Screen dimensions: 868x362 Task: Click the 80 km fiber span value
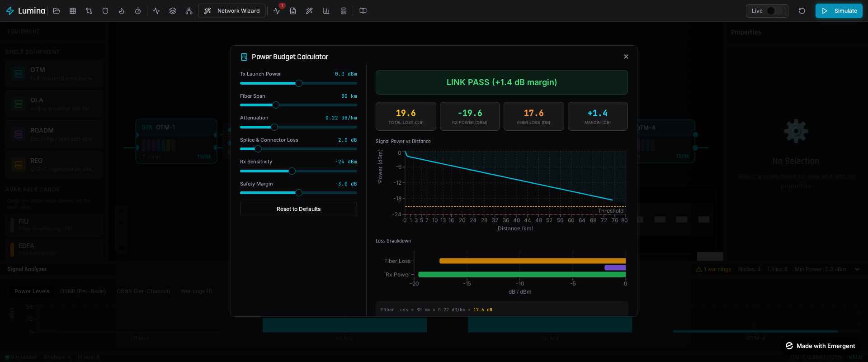click(349, 96)
